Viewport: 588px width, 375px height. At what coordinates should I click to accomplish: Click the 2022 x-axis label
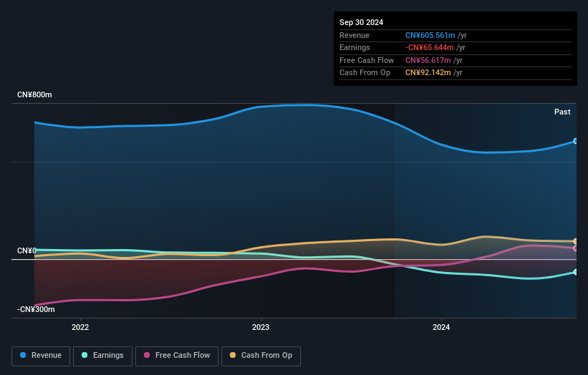point(80,327)
